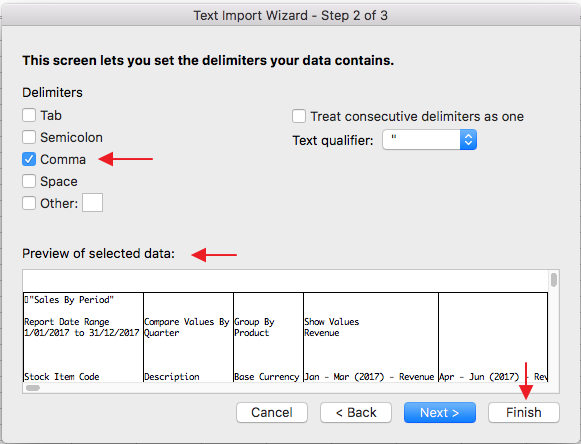Image resolution: width=581 pixels, height=444 pixels.
Task: Click the Jan - Mar (2017) Revenue column
Action: (x=371, y=337)
